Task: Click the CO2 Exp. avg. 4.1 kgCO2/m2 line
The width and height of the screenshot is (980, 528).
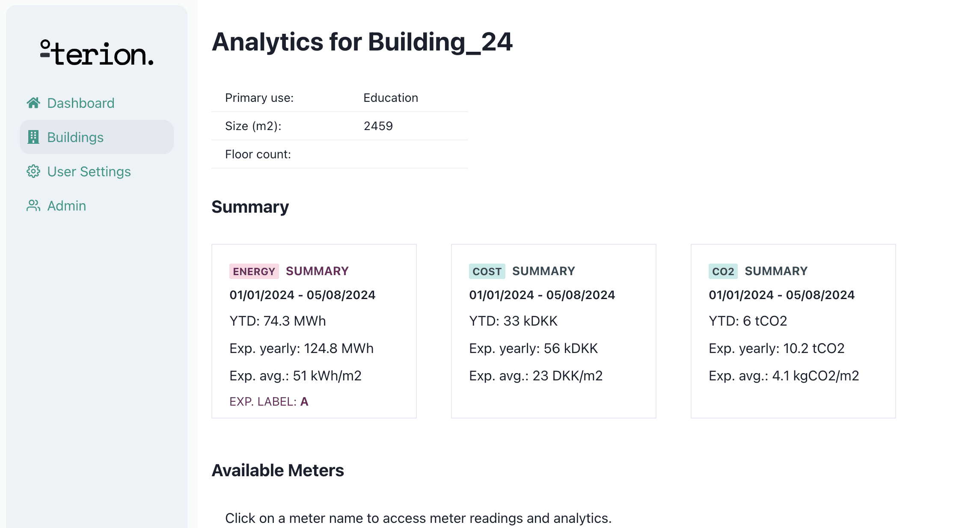Action: (x=784, y=376)
